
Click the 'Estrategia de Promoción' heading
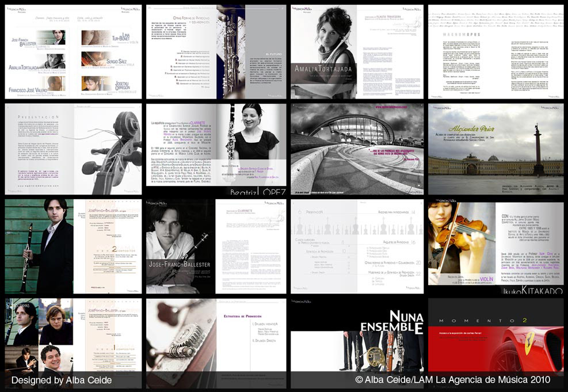(x=243, y=316)
